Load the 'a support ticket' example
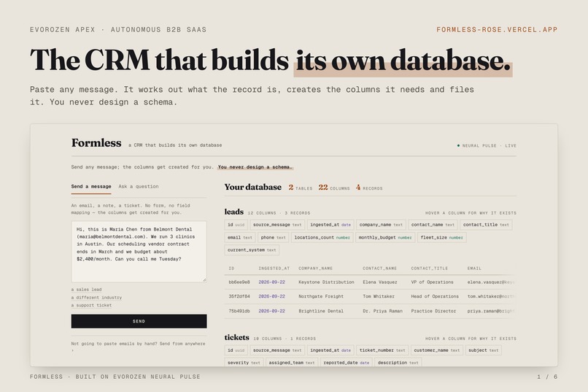 pyautogui.click(x=91, y=305)
